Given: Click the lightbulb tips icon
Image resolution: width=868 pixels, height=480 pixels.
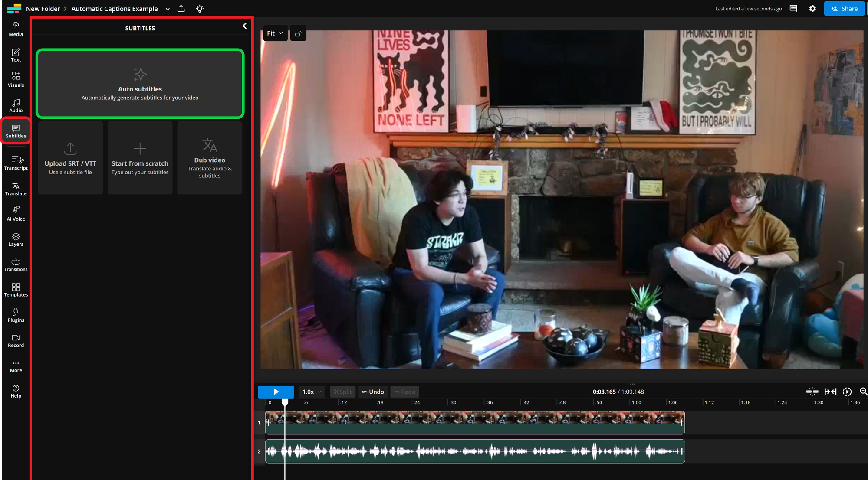Looking at the screenshot, I should click(x=200, y=9).
